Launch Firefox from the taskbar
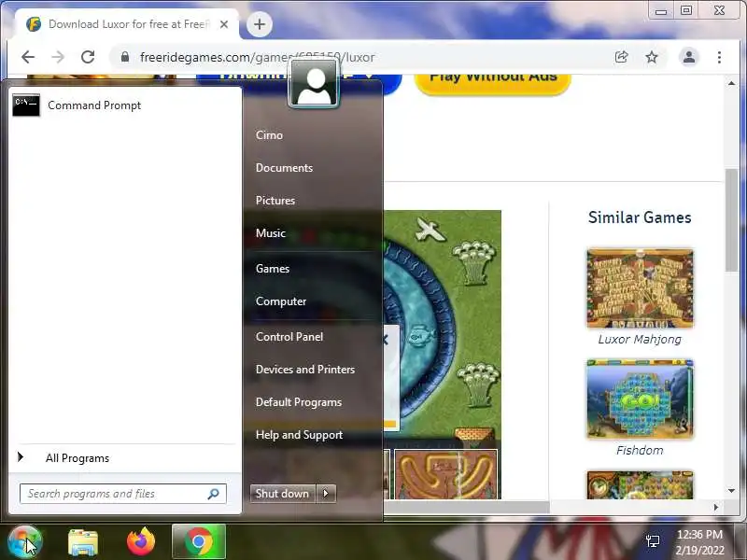 [141, 542]
